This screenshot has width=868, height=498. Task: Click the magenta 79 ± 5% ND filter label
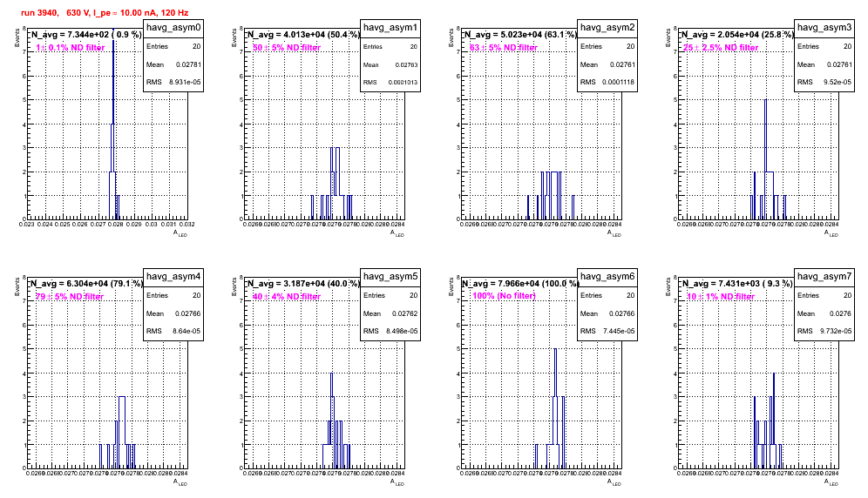click(x=70, y=297)
